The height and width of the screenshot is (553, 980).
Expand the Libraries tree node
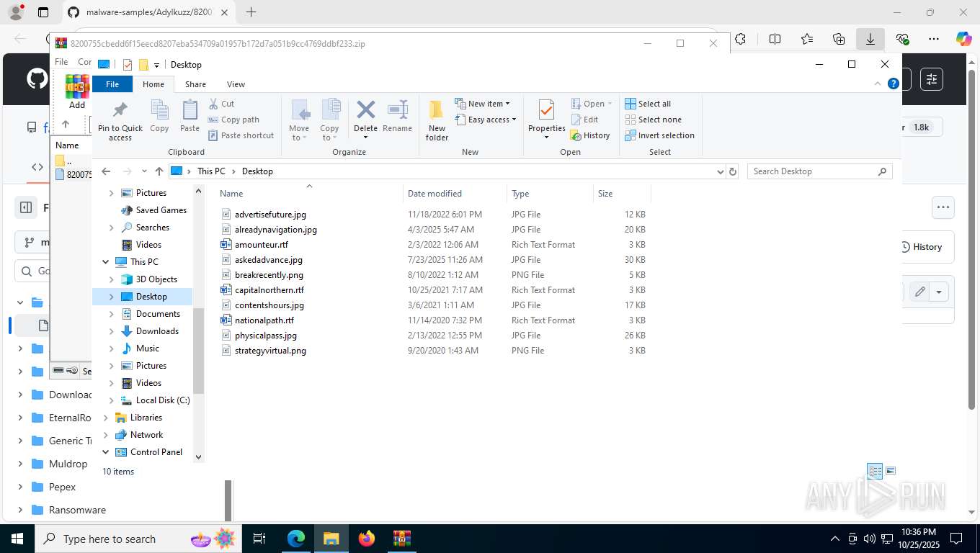point(106,418)
